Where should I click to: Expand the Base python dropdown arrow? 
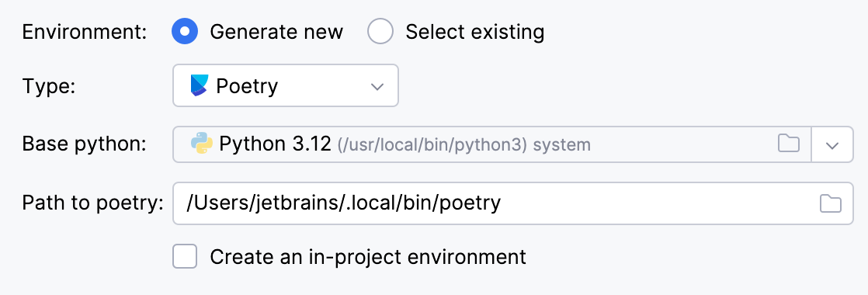[832, 144]
